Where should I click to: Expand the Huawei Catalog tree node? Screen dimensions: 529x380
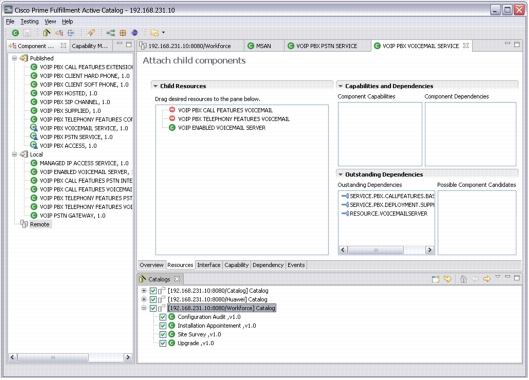[x=144, y=299]
